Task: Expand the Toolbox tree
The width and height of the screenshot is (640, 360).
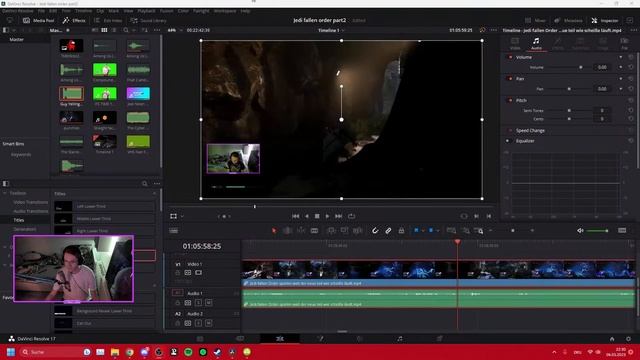Action: [x=5, y=193]
